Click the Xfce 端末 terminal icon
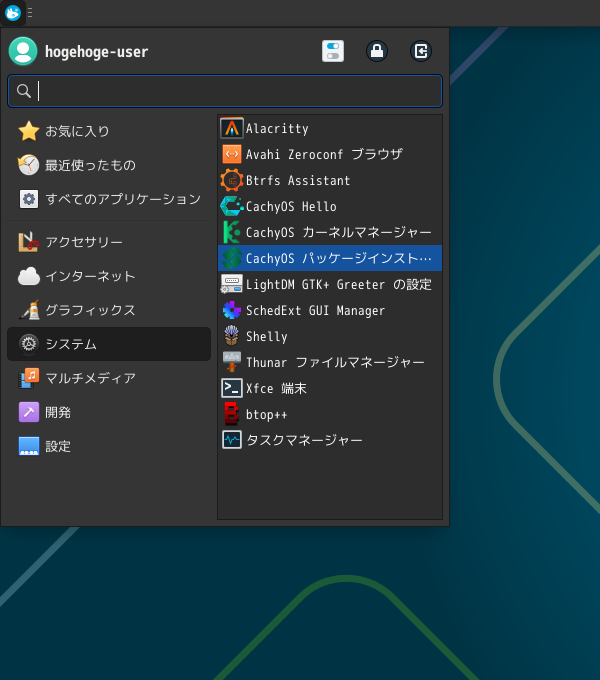The image size is (600, 680). [232, 388]
